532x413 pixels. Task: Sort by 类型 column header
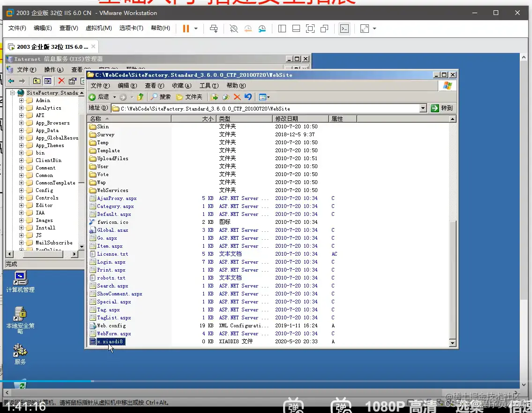245,118
